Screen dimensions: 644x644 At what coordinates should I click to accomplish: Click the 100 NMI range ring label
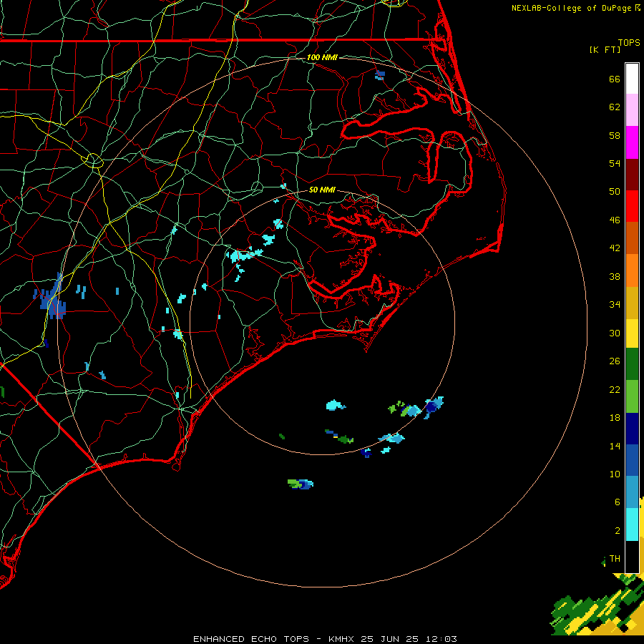(x=322, y=57)
